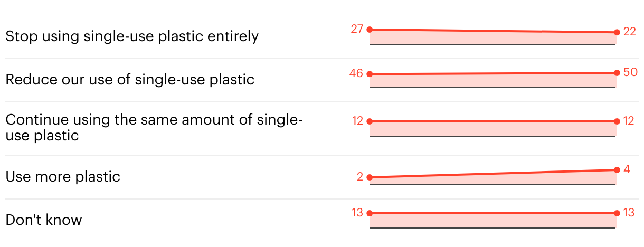Click the end dot valued 22
This screenshot has width=644, height=247.
(x=617, y=32)
